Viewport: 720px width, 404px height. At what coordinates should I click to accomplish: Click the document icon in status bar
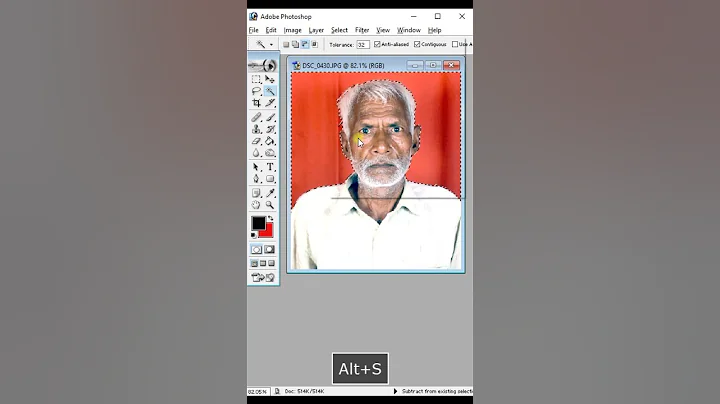(277, 392)
